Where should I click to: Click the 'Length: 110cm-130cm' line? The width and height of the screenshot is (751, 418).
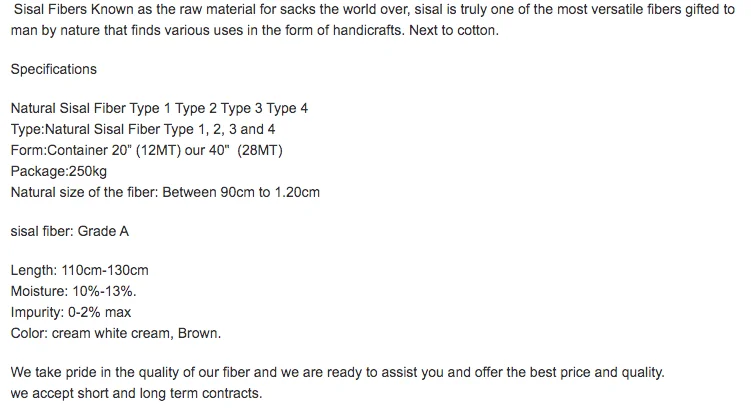coord(79,271)
